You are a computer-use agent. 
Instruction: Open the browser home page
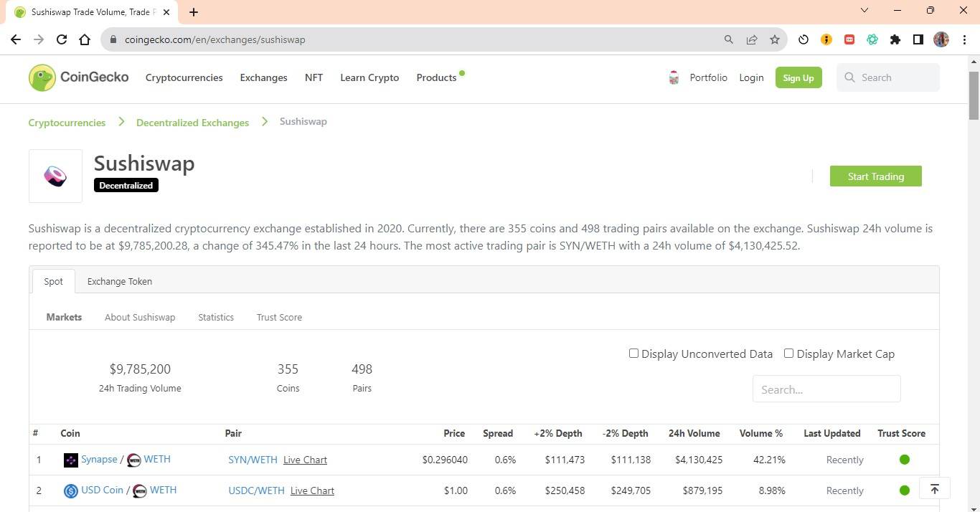coord(85,39)
